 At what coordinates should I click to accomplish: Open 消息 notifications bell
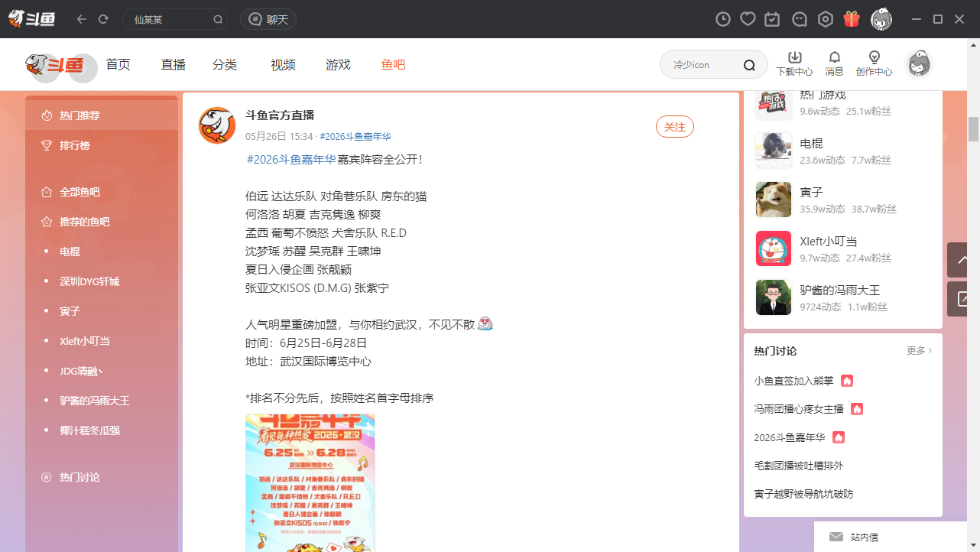pyautogui.click(x=834, y=64)
